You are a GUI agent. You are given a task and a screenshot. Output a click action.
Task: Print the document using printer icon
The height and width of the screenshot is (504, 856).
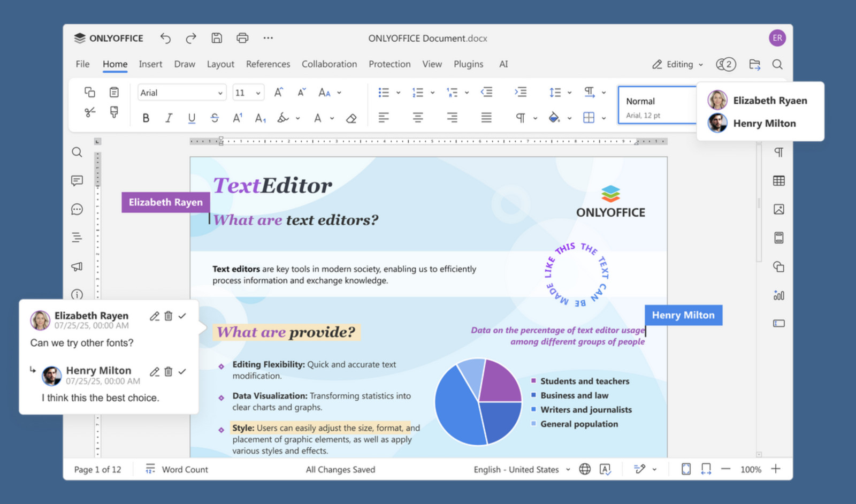(242, 38)
